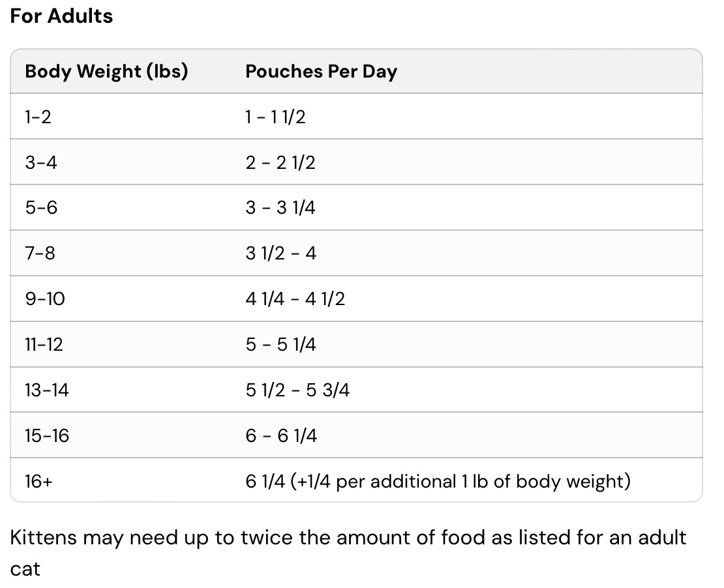724x588 pixels.
Task: Select the "3 - 3 1/4" pouches cell
Action: [280, 208]
